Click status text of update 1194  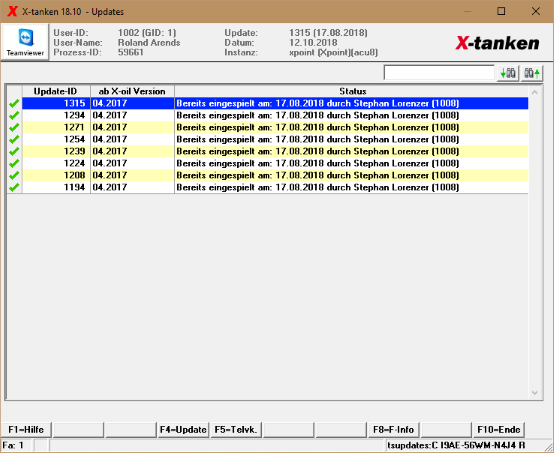pyautogui.click(x=318, y=187)
